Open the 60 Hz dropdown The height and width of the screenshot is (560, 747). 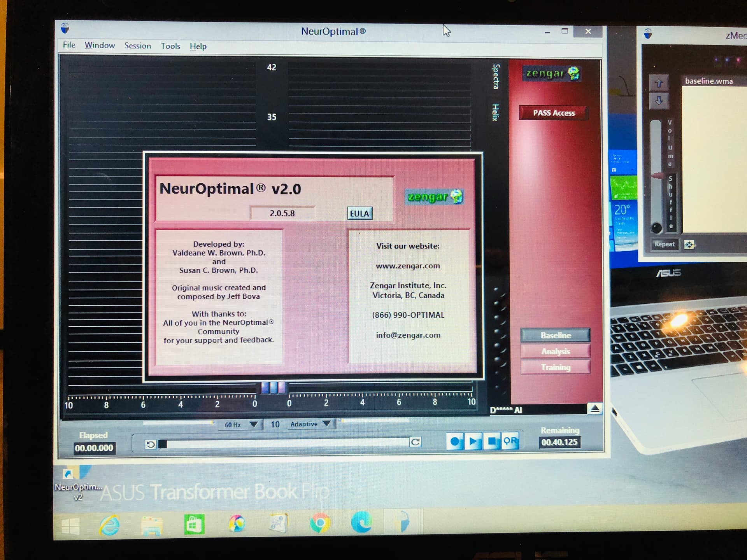[x=241, y=424]
